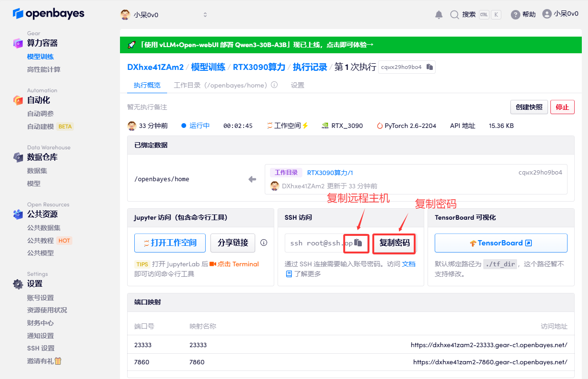Click the 执行记录 breadcrumb link
The image size is (588, 379).
[x=310, y=67]
